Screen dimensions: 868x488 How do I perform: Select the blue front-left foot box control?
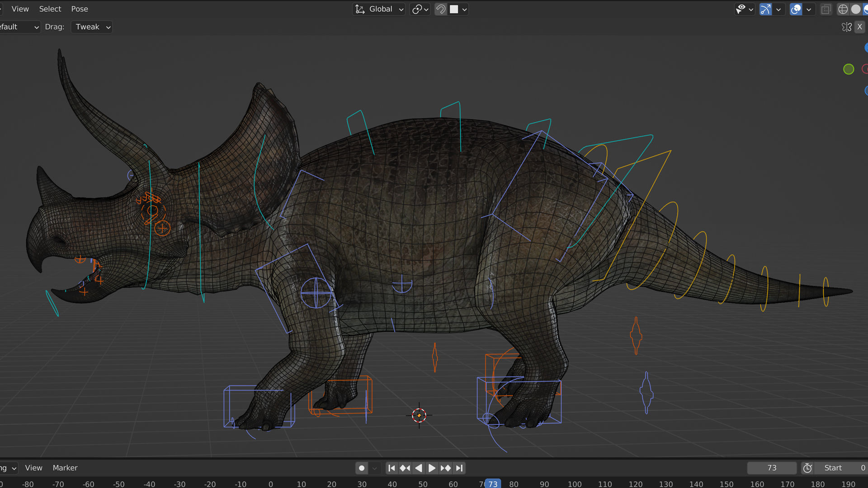259,406
